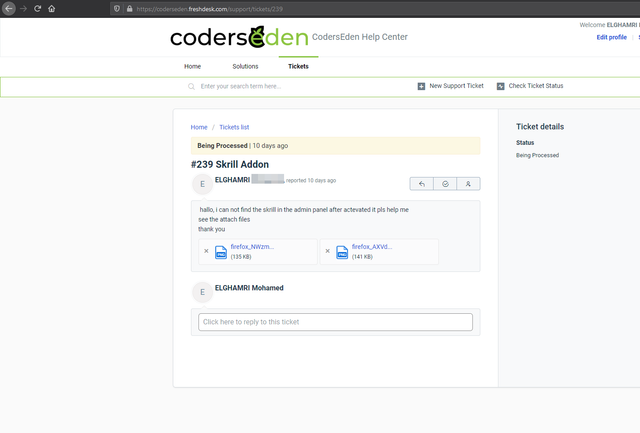Click the firefox_AXVd PNG file icon

[342, 252]
